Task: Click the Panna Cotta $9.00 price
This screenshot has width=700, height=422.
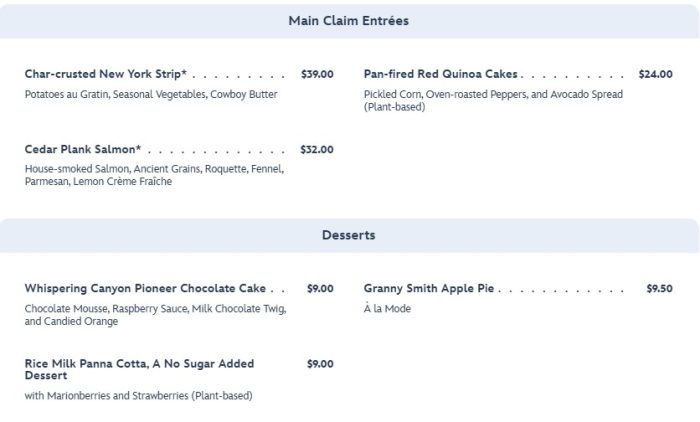Action: click(320, 364)
